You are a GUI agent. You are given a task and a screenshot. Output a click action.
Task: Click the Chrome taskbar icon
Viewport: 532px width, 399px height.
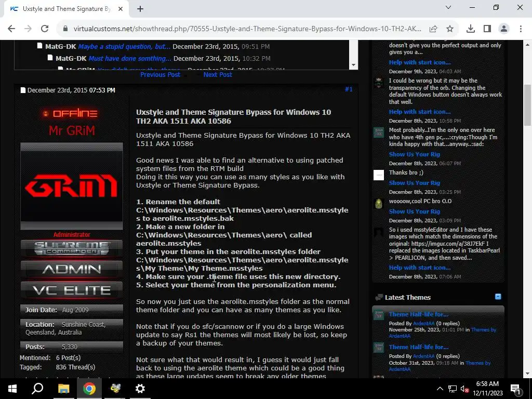point(89,389)
